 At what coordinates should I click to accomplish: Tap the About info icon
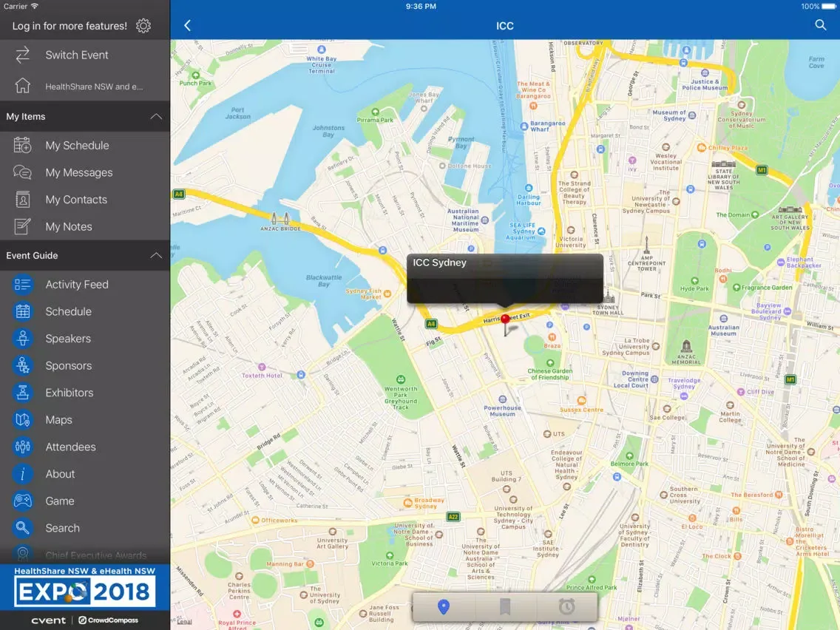coord(22,473)
